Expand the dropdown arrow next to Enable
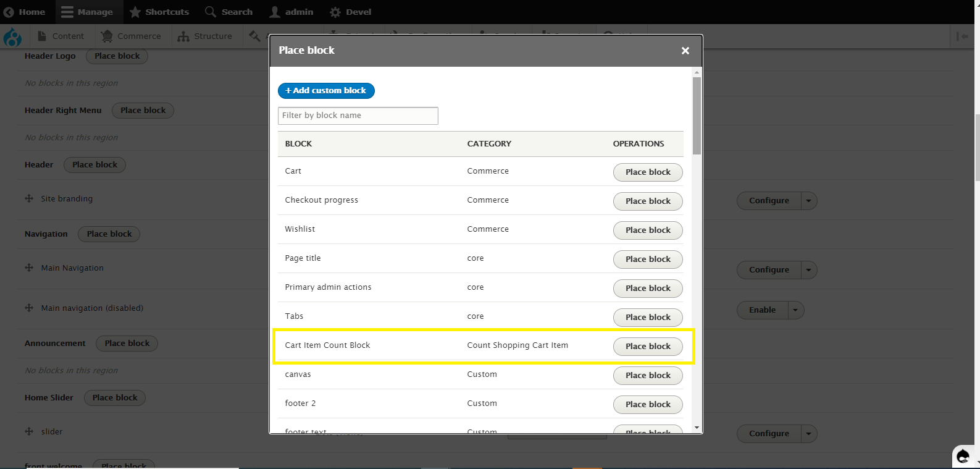980x469 pixels. tap(795, 310)
